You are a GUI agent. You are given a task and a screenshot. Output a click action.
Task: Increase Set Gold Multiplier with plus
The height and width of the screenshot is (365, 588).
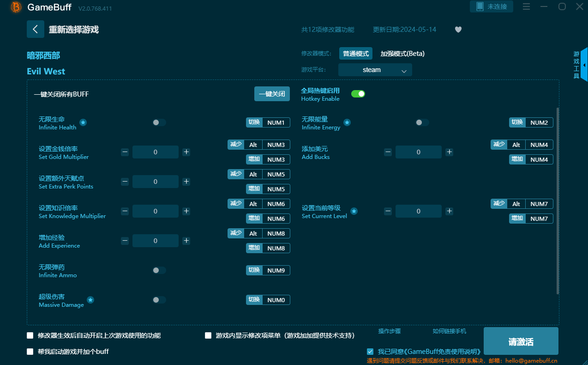[186, 152]
